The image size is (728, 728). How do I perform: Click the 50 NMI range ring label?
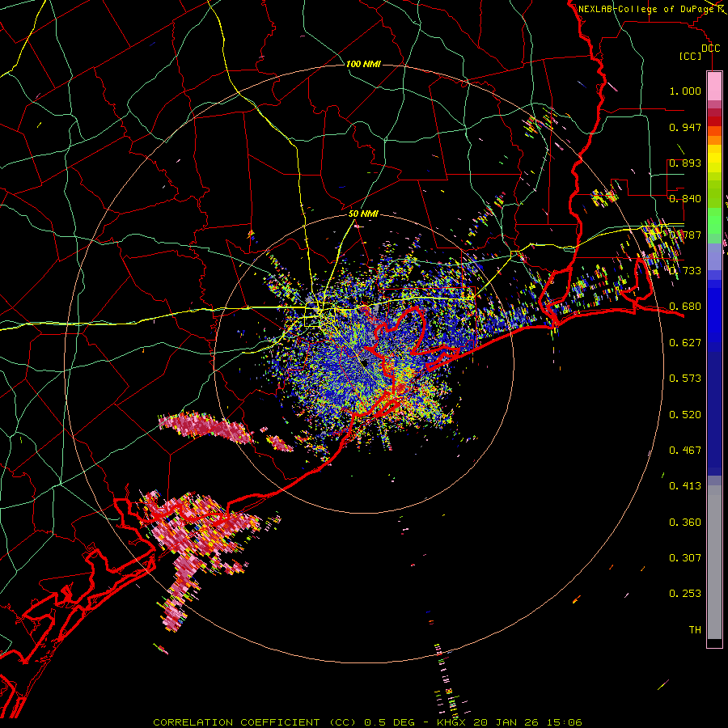tap(363, 214)
